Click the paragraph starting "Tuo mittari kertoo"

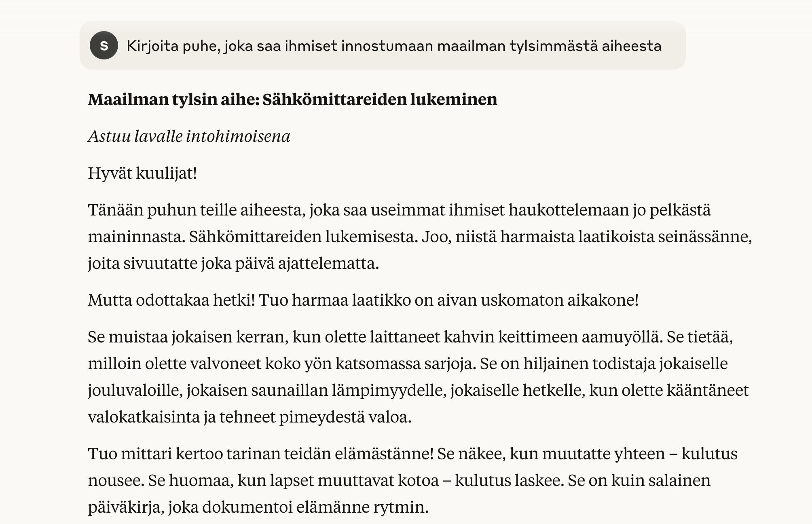pyautogui.click(x=412, y=480)
